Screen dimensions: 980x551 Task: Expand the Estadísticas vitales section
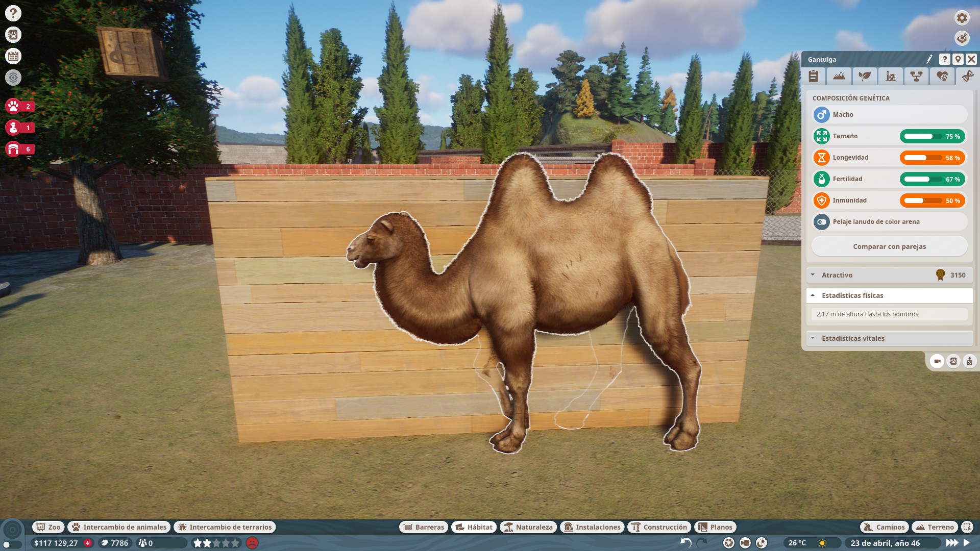[889, 338]
